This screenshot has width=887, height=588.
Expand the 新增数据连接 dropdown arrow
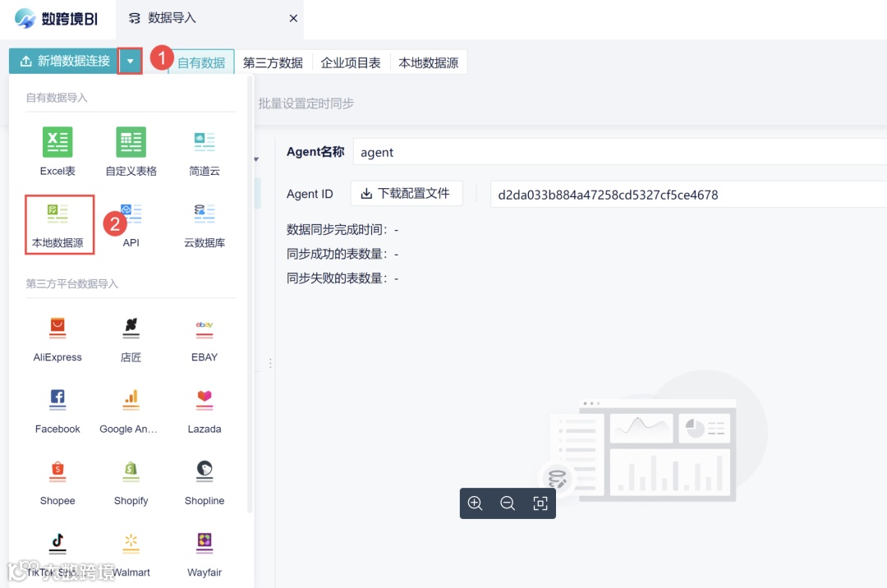point(131,61)
